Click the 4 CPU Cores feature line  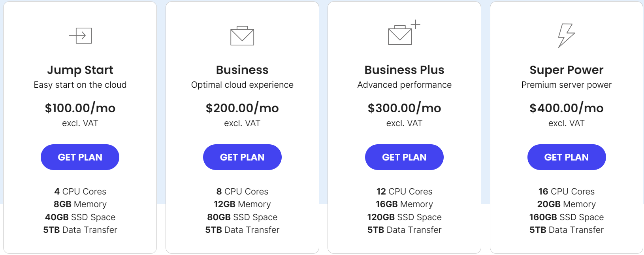pyautogui.click(x=80, y=191)
